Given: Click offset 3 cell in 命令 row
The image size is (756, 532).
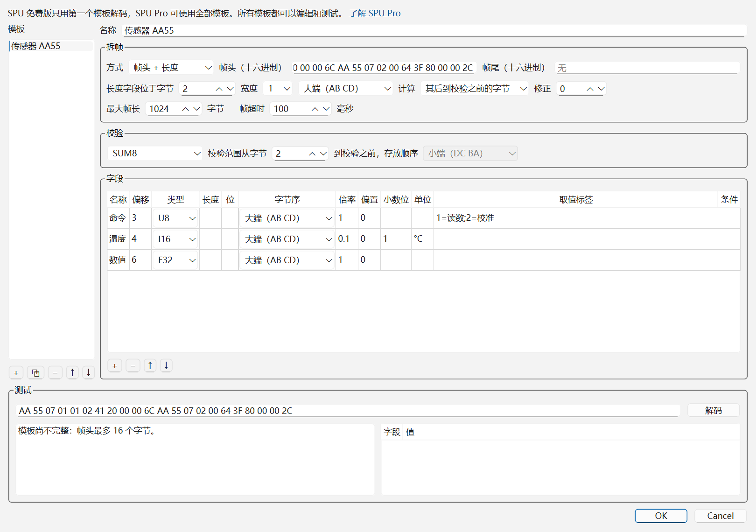Looking at the screenshot, I should (x=140, y=218).
